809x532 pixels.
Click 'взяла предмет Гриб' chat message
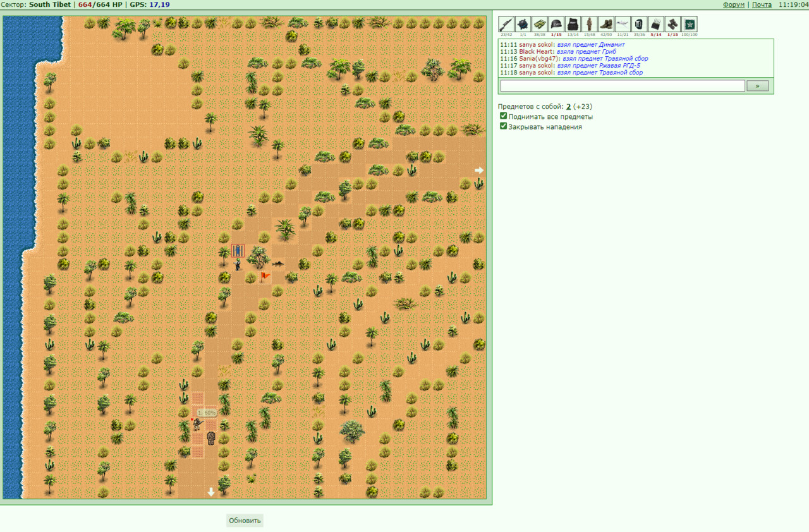pos(587,52)
